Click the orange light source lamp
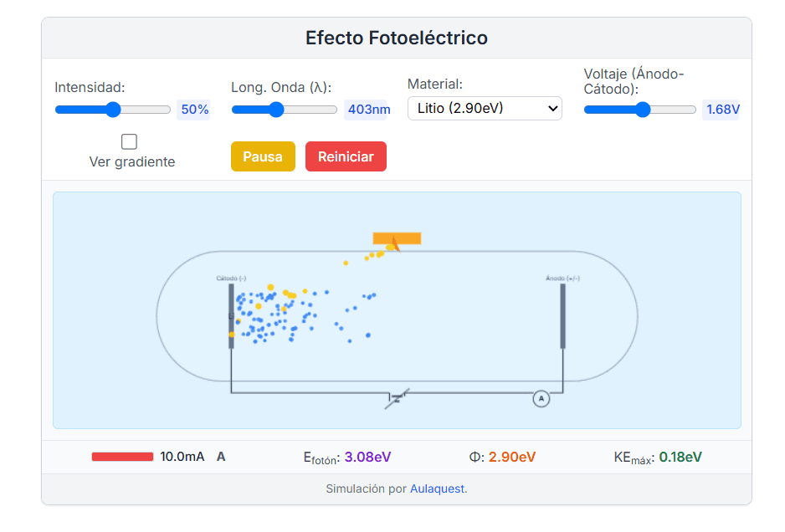Screen dimensions: 785x532 click(397, 238)
